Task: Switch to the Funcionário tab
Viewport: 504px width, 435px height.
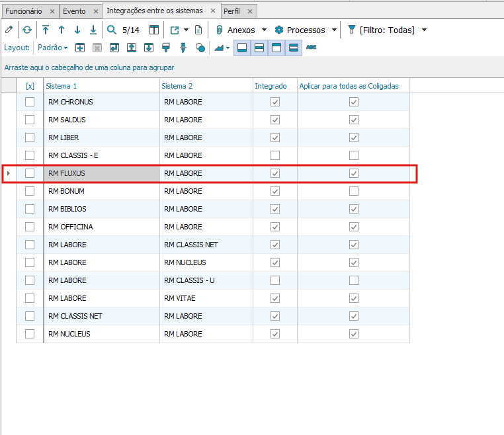Action: tap(24, 11)
